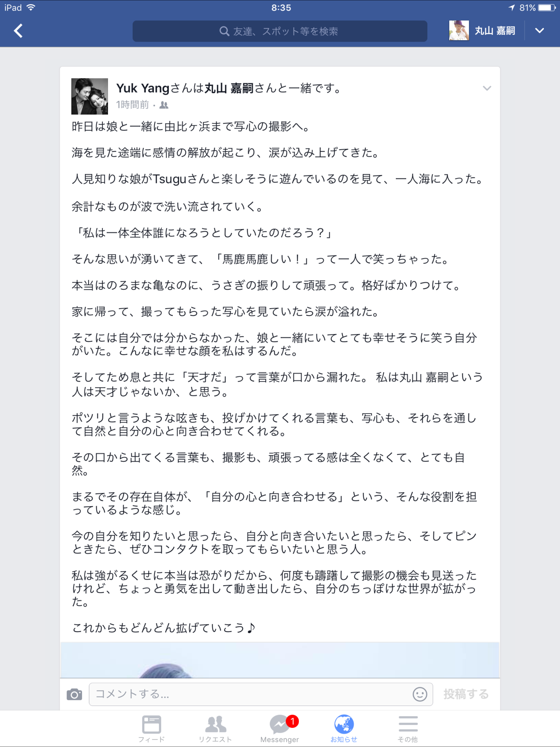Tap the search magnifier icon
This screenshot has width=560, height=747.
(224, 31)
